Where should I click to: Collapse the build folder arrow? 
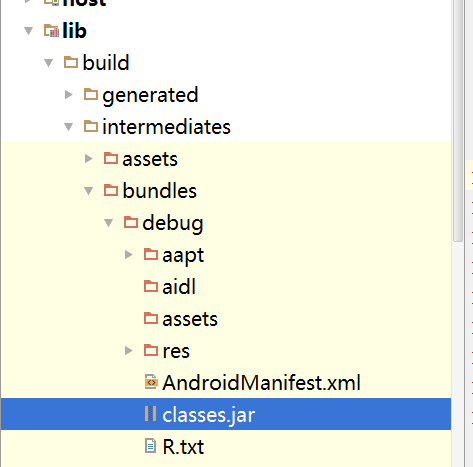click(x=49, y=63)
